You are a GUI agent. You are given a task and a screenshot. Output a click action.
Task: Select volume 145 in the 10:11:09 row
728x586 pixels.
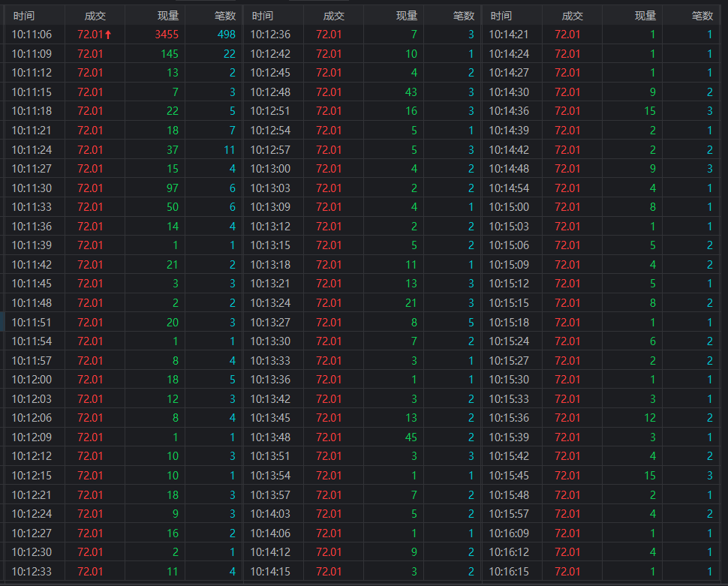pyautogui.click(x=170, y=54)
